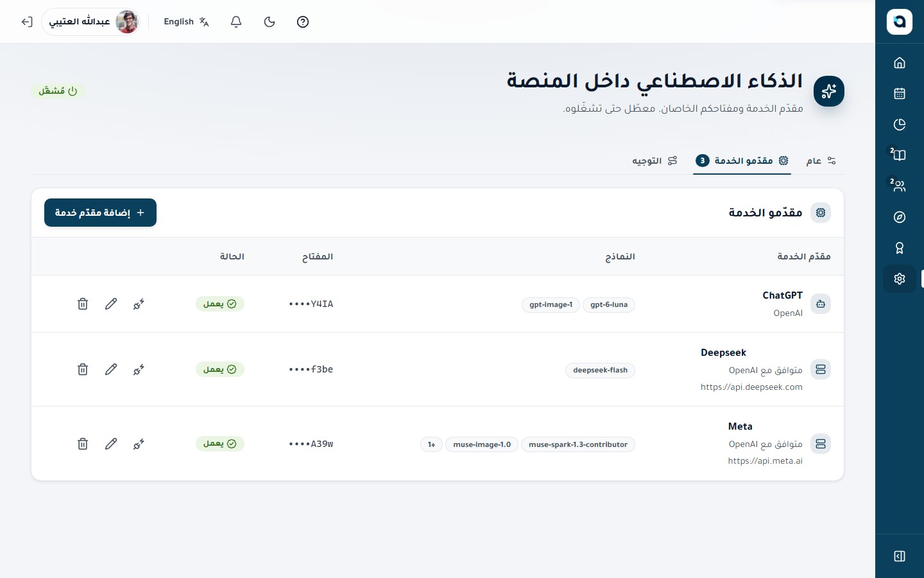Switch to the التوجيه tab

[x=654, y=161]
